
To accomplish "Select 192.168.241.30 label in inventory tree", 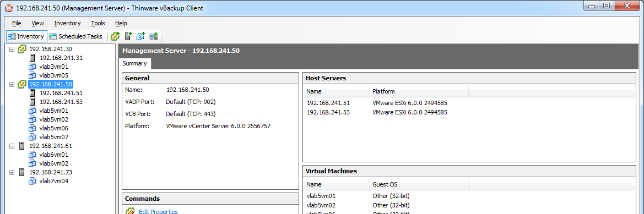I will [x=51, y=49].
